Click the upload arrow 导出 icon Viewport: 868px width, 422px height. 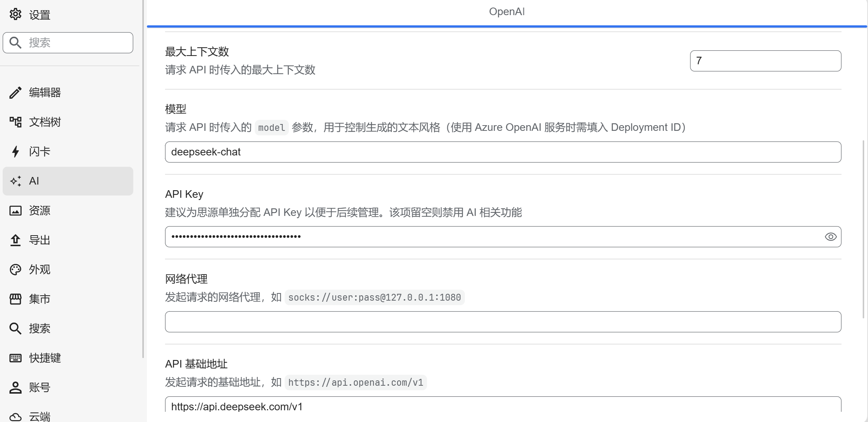coord(16,240)
